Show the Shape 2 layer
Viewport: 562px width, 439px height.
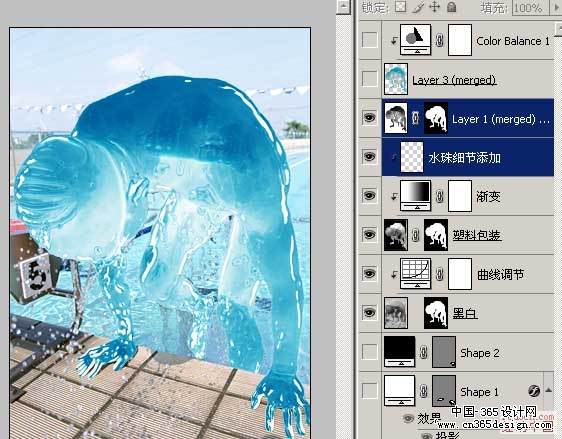point(370,352)
